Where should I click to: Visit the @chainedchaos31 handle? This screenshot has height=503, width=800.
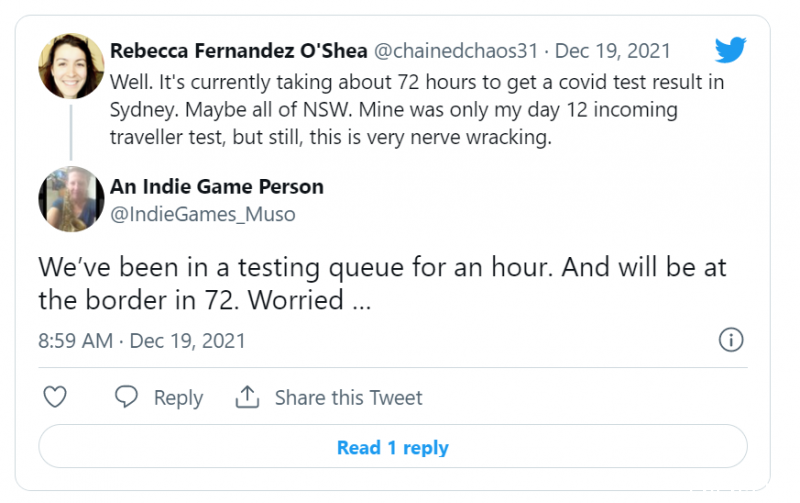pos(456,51)
